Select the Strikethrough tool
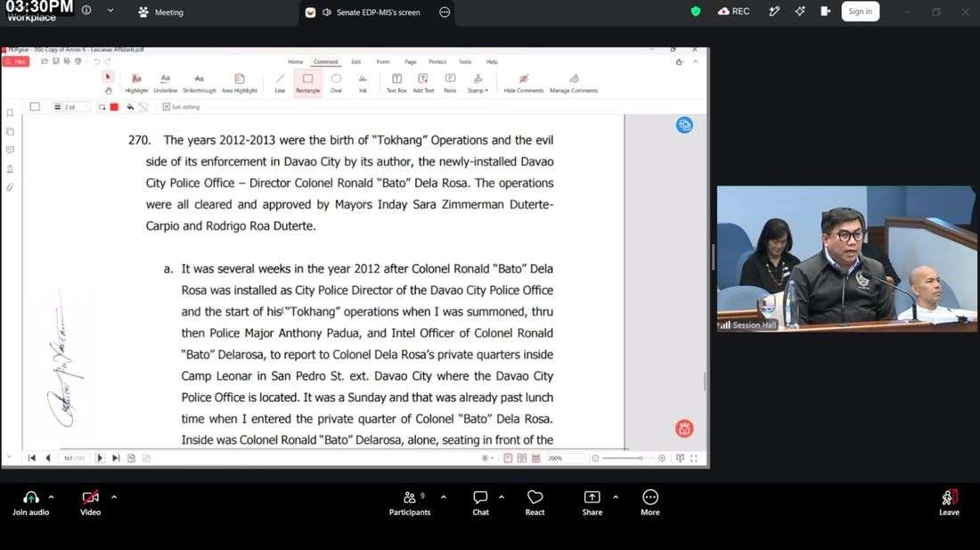The width and height of the screenshot is (980, 550). coord(200,83)
